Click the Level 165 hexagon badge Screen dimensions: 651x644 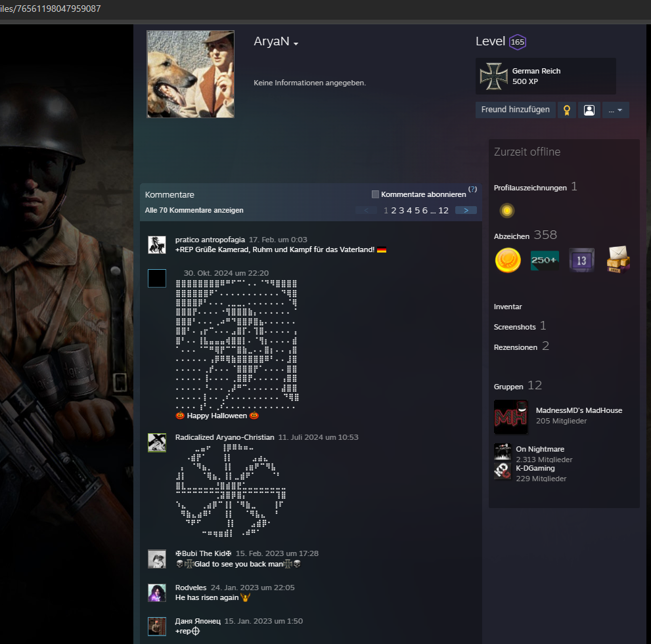pyautogui.click(x=518, y=42)
